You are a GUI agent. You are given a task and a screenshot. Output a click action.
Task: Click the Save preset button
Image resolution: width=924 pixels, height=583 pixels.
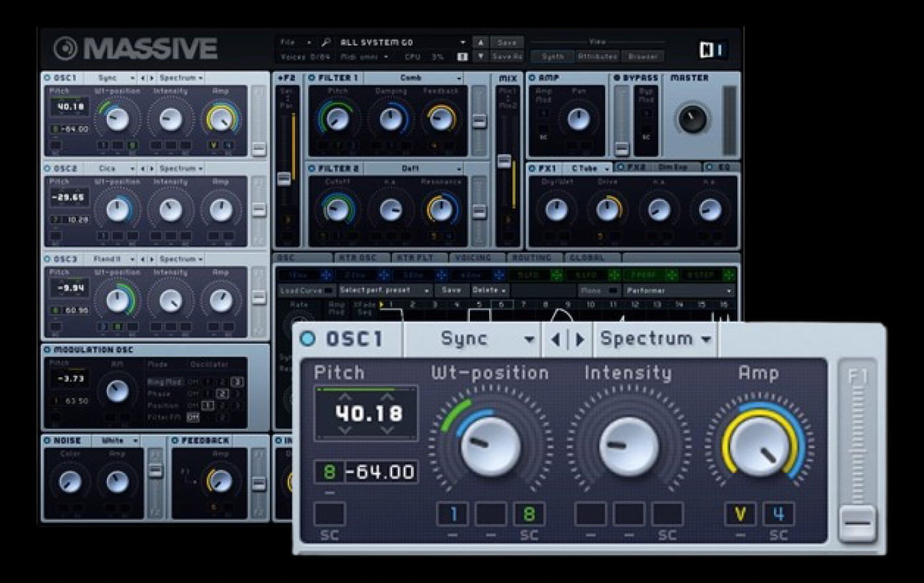507,42
